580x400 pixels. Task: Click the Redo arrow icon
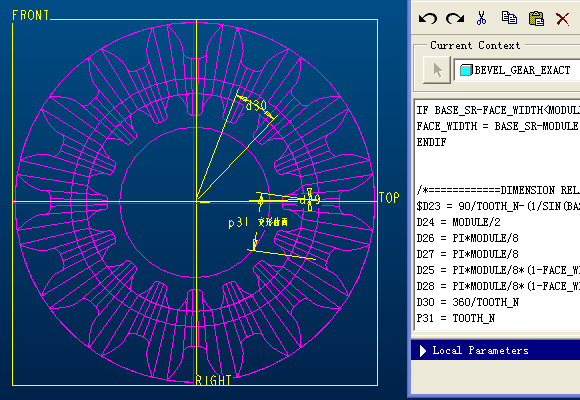tap(455, 18)
